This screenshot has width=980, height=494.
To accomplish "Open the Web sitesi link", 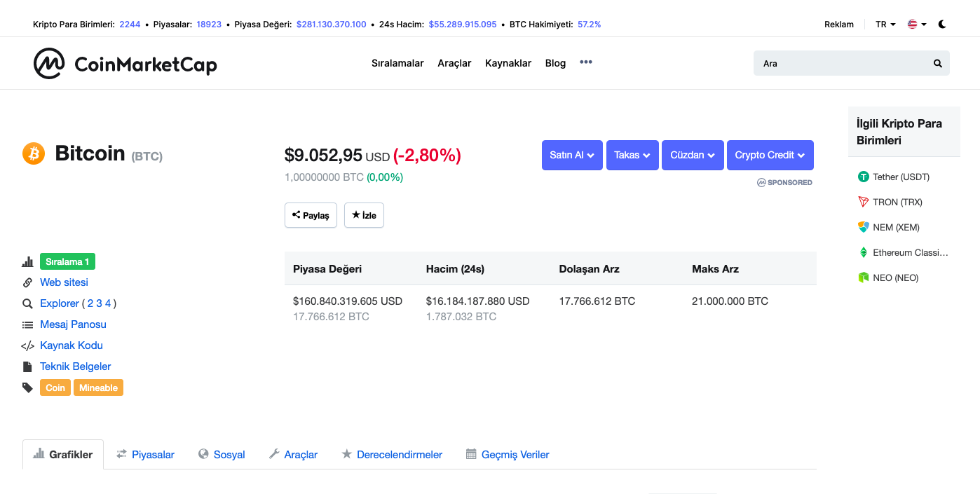I will [64, 282].
